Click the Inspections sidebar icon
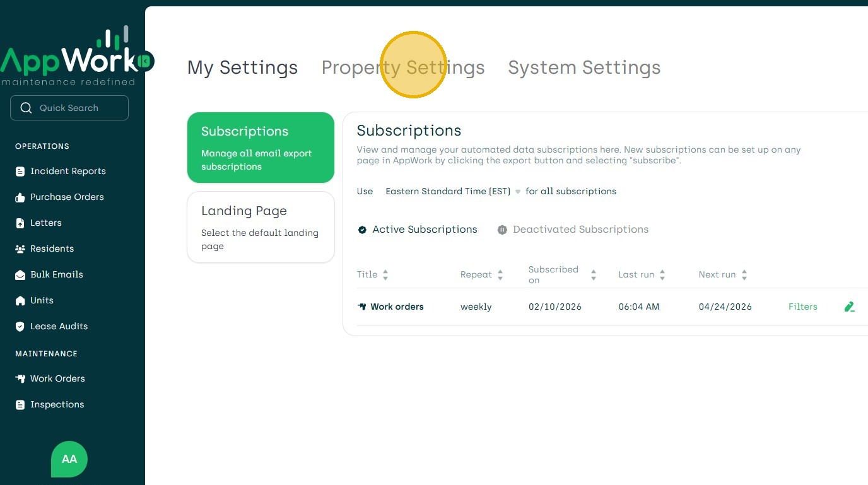 (x=20, y=405)
